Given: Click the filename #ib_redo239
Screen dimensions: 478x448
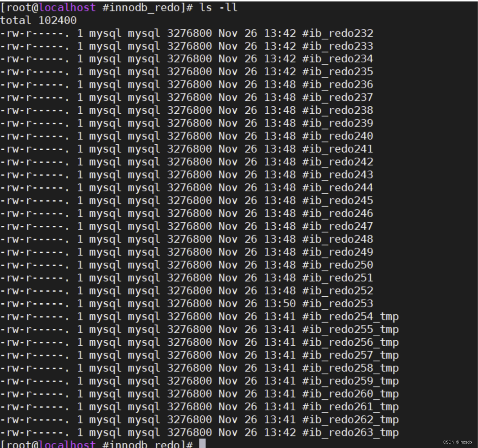Looking at the screenshot, I should (x=338, y=124).
